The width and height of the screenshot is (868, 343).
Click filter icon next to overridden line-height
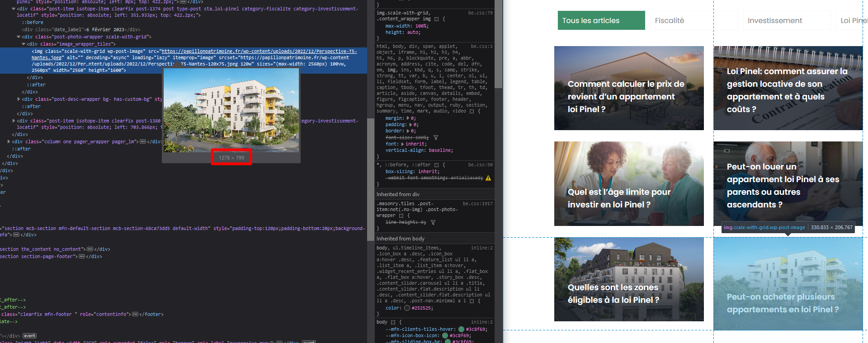coord(433,222)
